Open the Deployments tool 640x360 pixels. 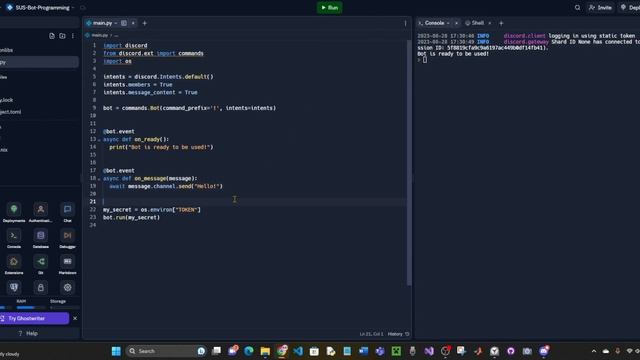tap(14, 212)
